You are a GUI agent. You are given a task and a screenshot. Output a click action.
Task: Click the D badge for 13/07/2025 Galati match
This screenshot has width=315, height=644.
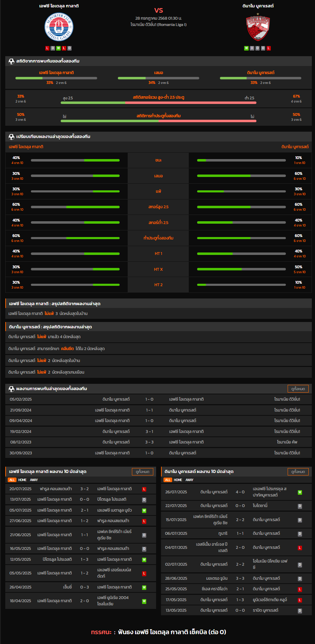[x=144, y=500]
